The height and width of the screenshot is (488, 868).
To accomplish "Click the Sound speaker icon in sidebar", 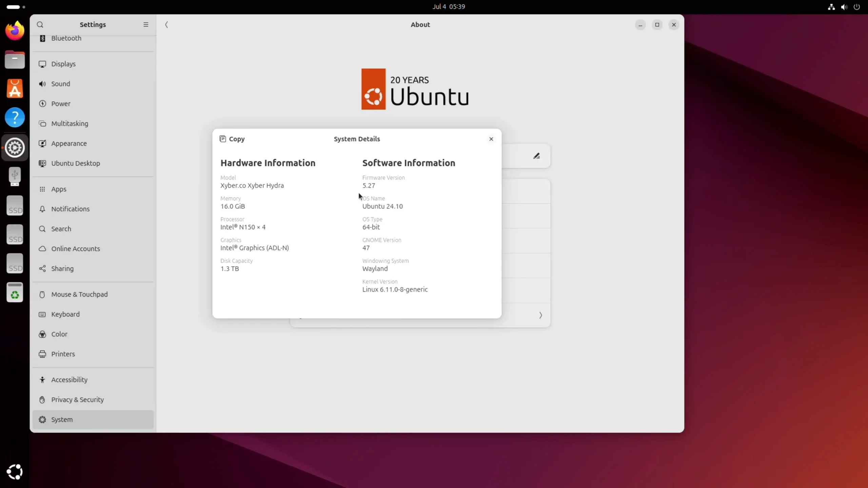I will (42, 84).
